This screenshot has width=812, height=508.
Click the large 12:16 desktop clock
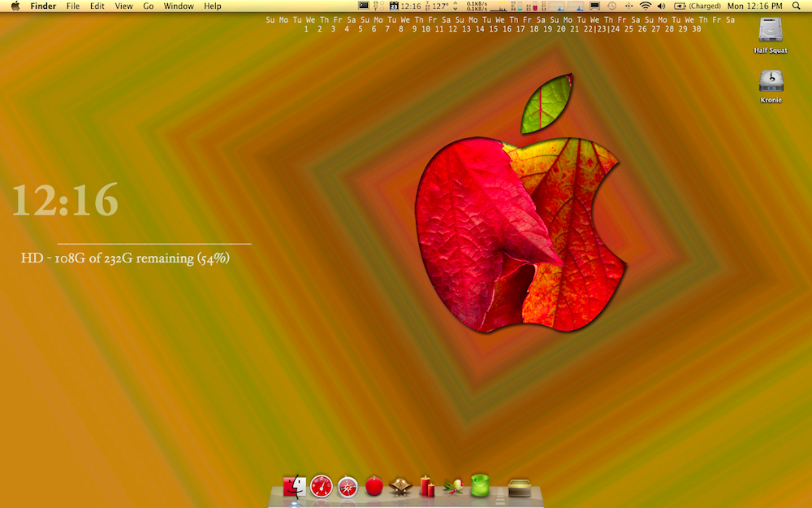coord(65,200)
